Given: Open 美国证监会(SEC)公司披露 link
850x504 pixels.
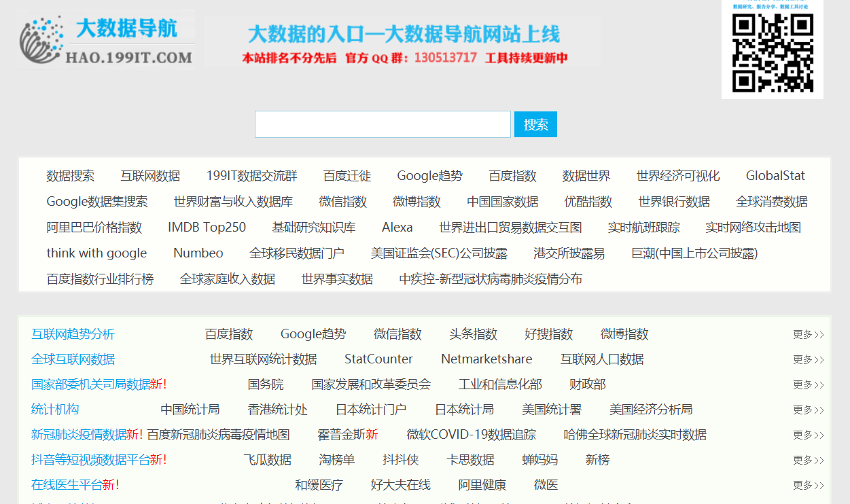Looking at the screenshot, I should point(439,253).
